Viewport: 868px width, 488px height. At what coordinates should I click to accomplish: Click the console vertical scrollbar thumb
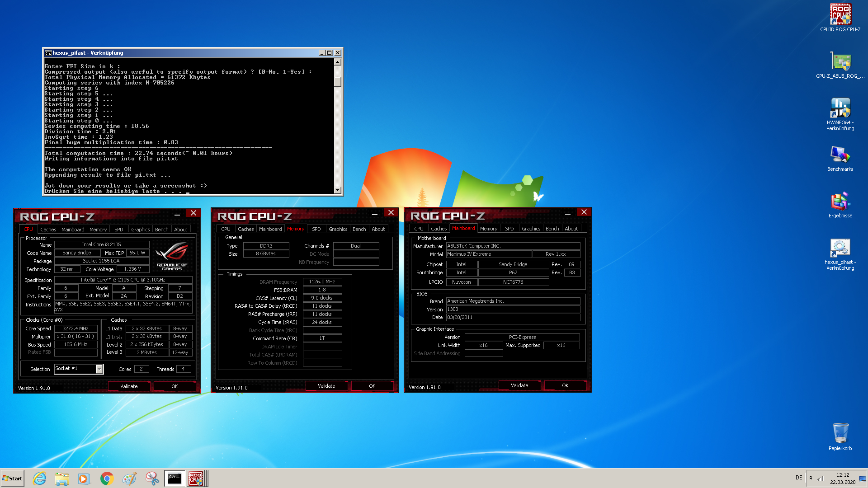(x=337, y=82)
